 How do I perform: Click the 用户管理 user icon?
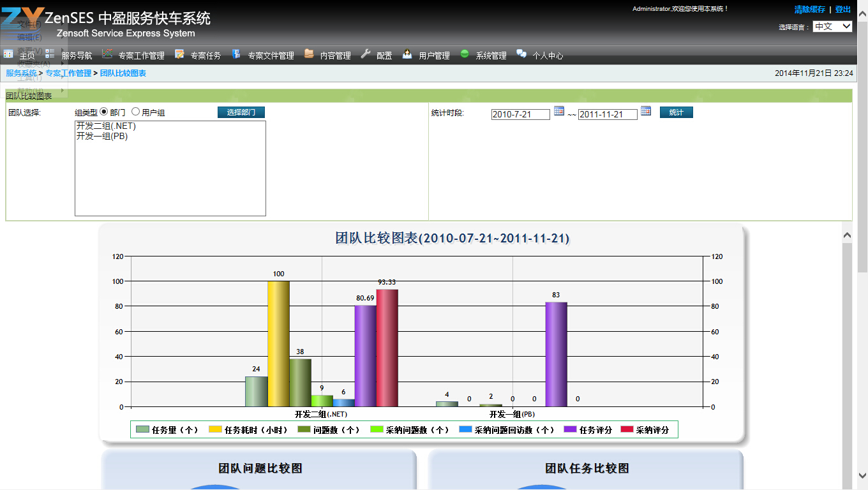pyautogui.click(x=407, y=54)
